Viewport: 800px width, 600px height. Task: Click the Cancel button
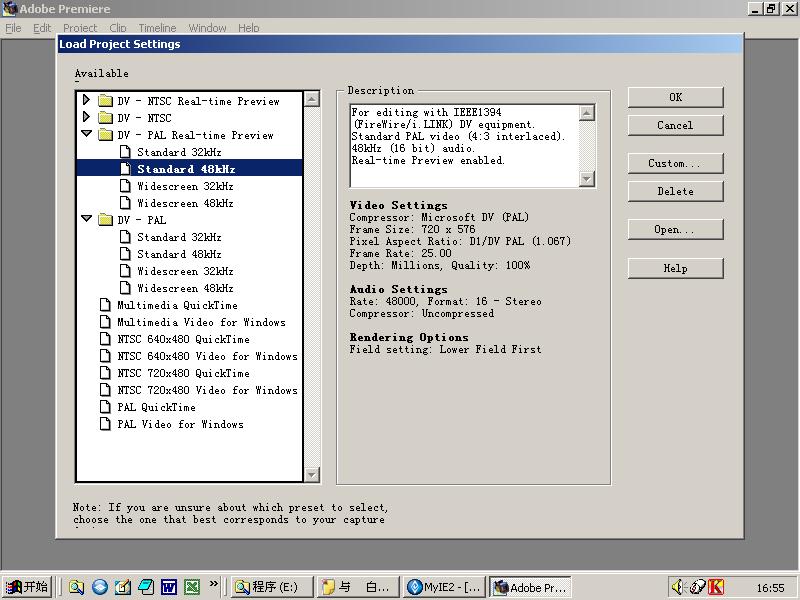point(676,125)
